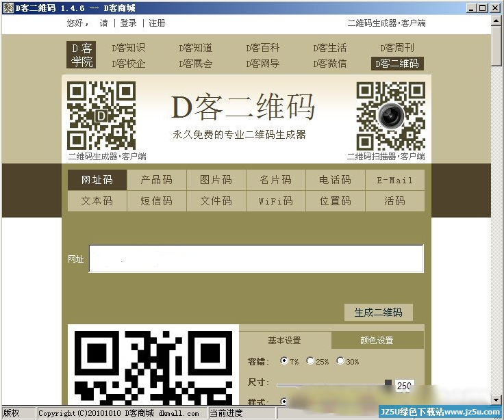Click the D客二维码 banner title
The image size is (504, 420).
(243, 107)
